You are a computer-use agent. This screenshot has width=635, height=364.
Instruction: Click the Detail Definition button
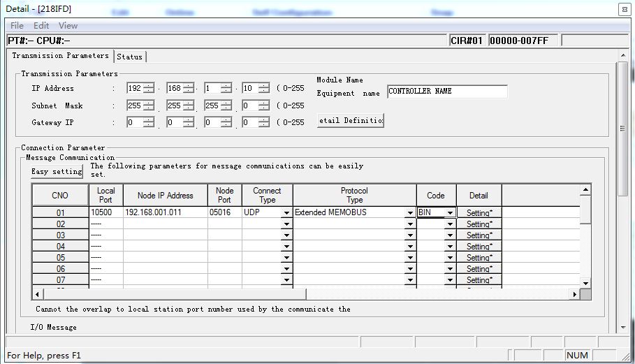click(351, 120)
